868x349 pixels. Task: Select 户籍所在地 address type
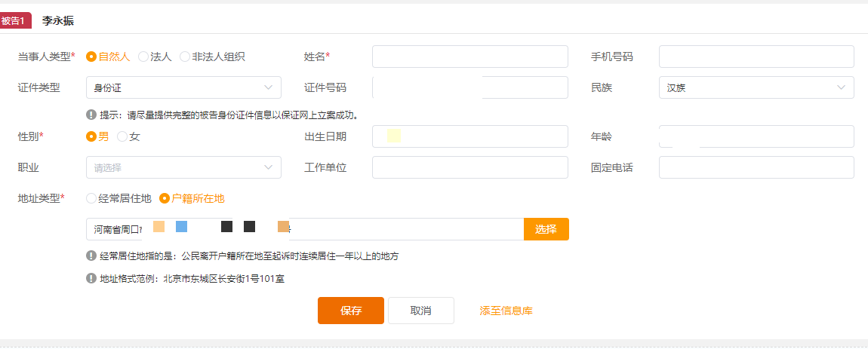point(192,198)
